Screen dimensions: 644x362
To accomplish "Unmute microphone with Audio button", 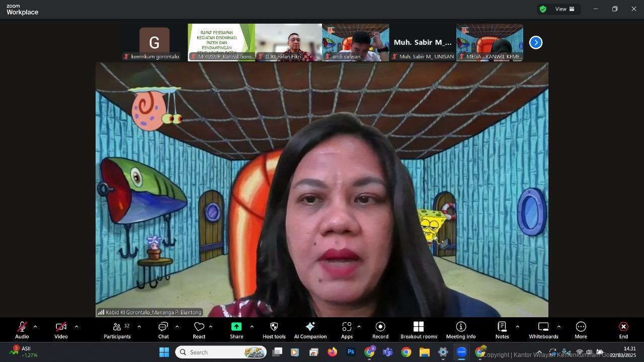I will tap(22, 330).
